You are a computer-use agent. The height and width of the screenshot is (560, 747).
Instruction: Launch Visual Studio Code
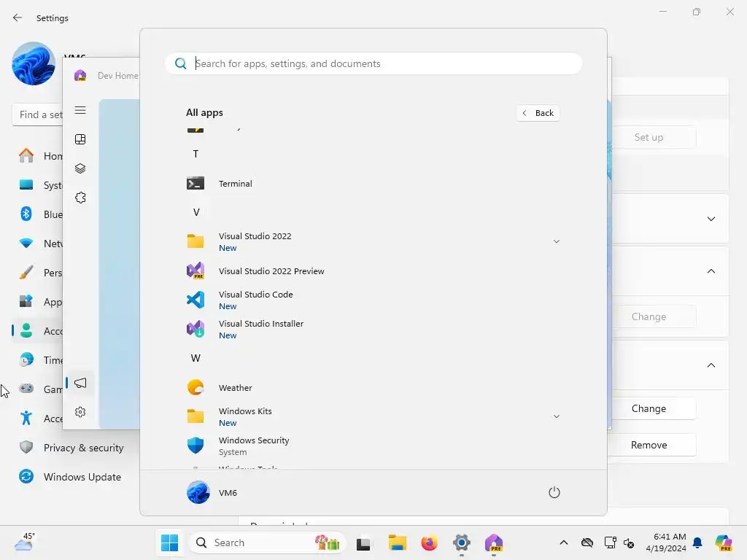(373, 300)
